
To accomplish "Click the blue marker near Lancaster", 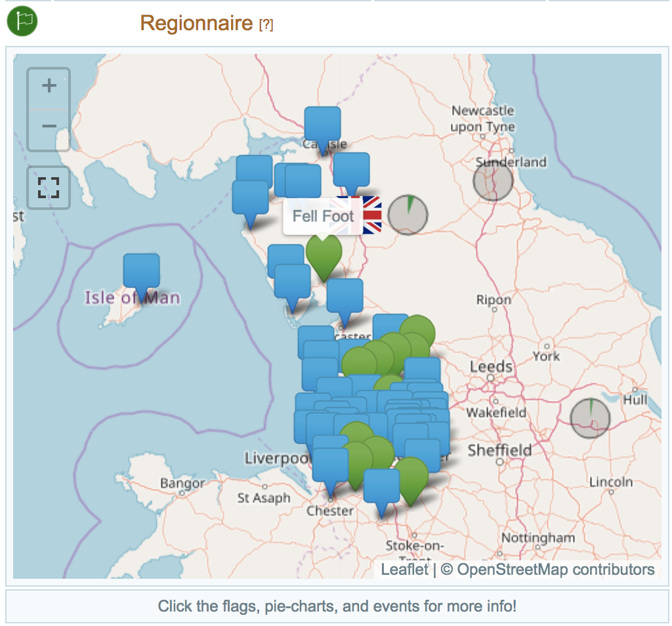I will coord(345,297).
